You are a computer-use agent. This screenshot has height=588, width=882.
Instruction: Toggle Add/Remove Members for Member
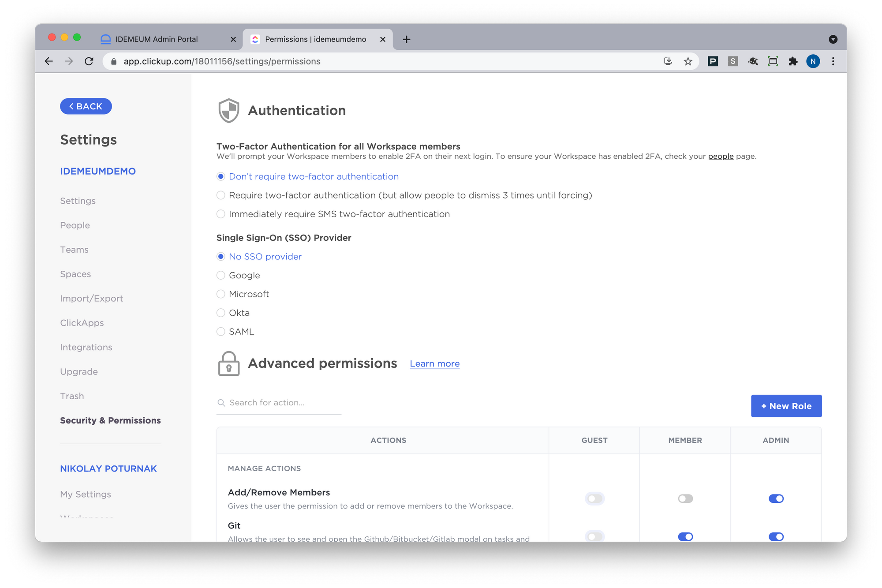[685, 499]
